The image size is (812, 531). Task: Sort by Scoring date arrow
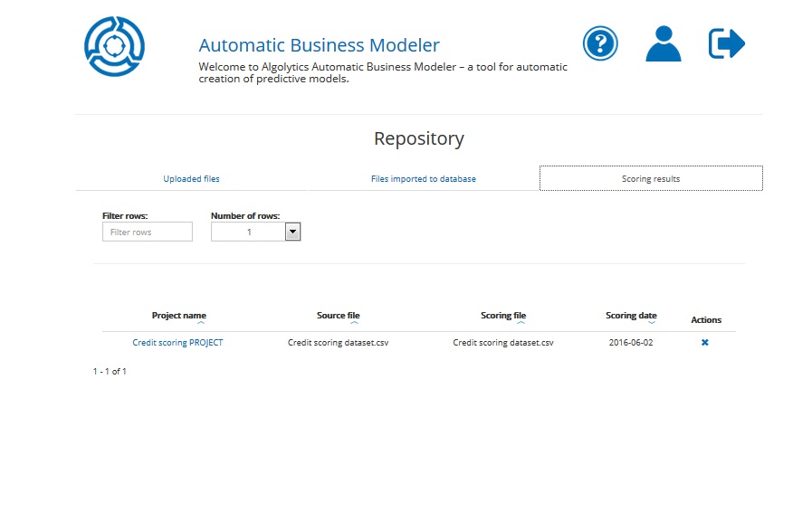(652, 323)
